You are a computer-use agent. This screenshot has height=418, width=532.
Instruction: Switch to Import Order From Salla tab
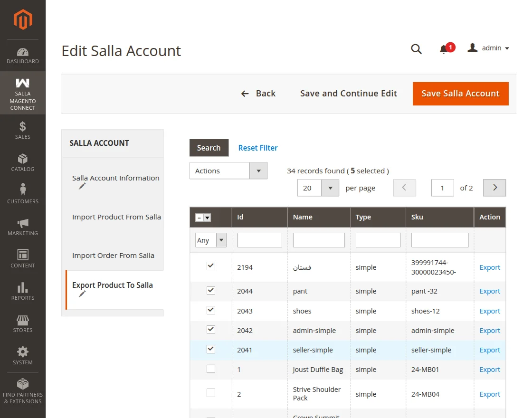tap(113, 256)
